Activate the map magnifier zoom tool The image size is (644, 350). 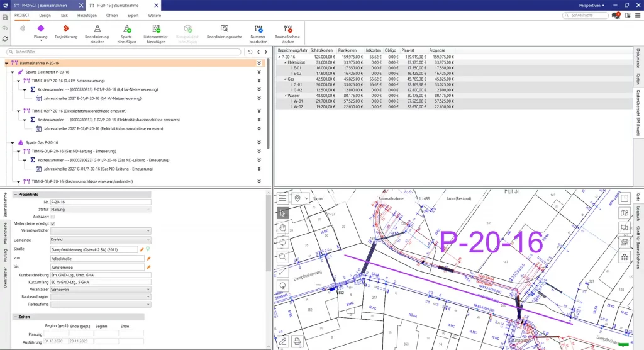[283, 256]
